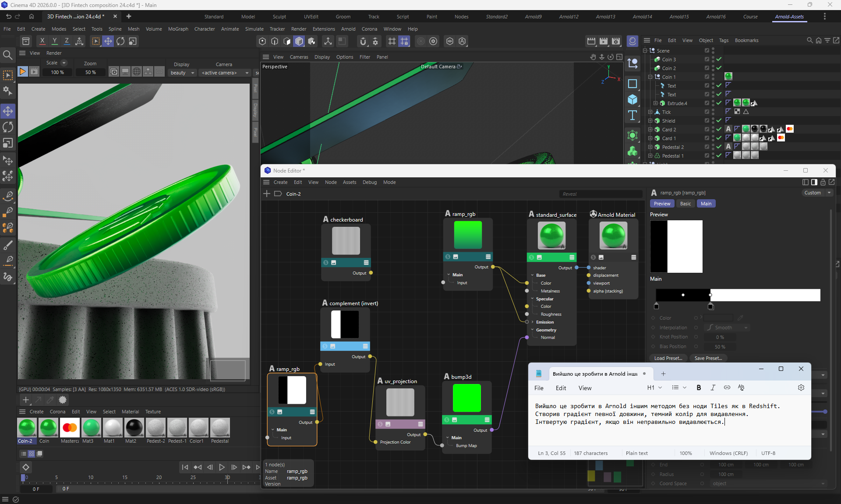841x504 pixels.
Task: Expand the Card 2 object tree
Action: coord(650,130)
